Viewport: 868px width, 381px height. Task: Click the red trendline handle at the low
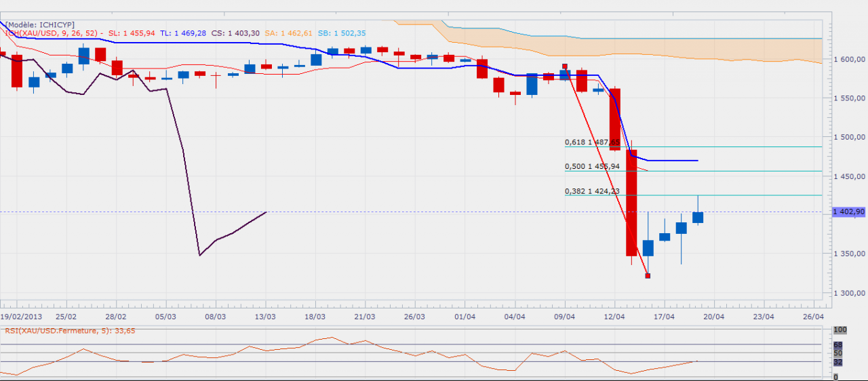click(x=648, y=276)
